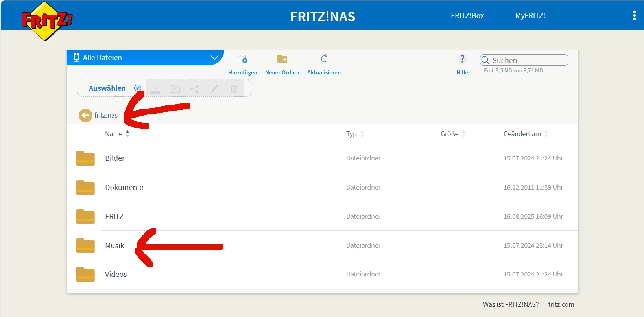Click the Dateiordner type of Videos row

[363, 274]
